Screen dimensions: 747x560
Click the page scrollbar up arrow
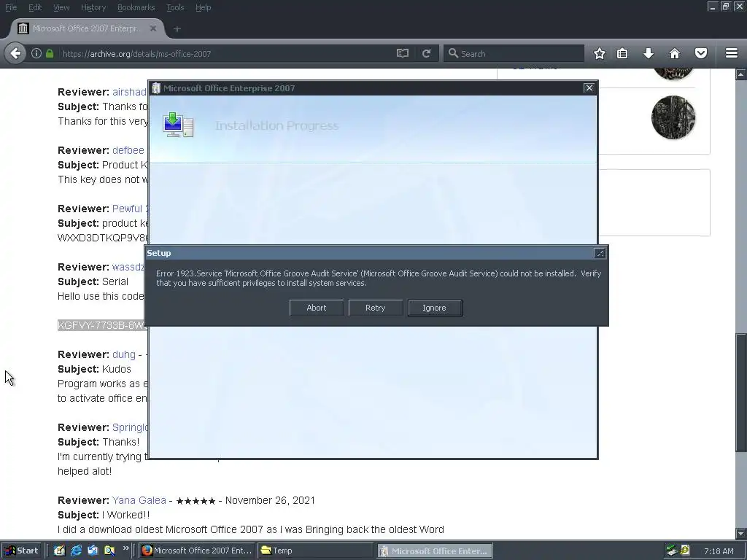tap(741, 74)
